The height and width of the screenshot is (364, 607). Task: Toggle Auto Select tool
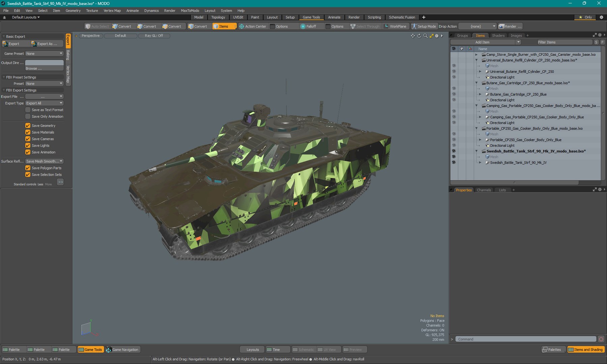(x=97, y=26)
